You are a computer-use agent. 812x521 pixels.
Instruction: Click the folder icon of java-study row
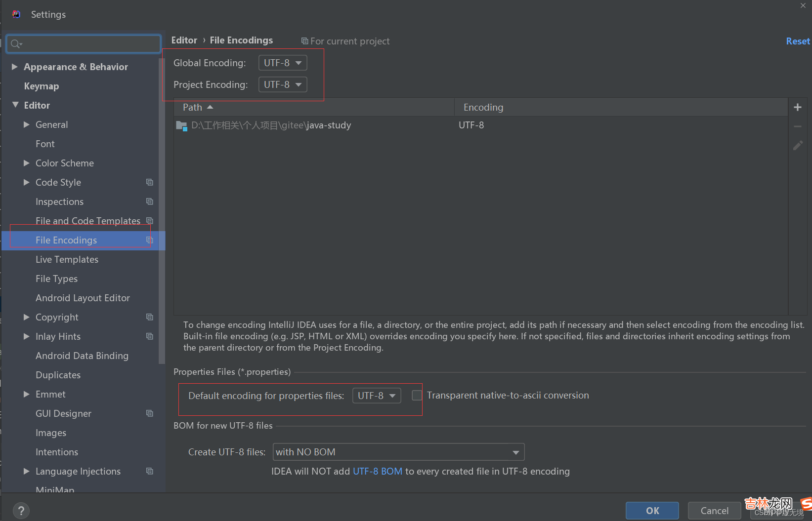click(181, 125)
